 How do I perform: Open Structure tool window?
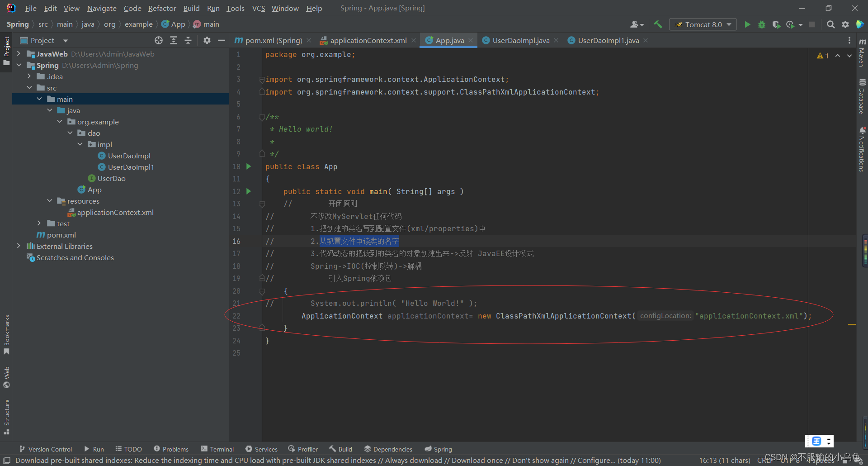pyautogui.click(x=6, y=417)
